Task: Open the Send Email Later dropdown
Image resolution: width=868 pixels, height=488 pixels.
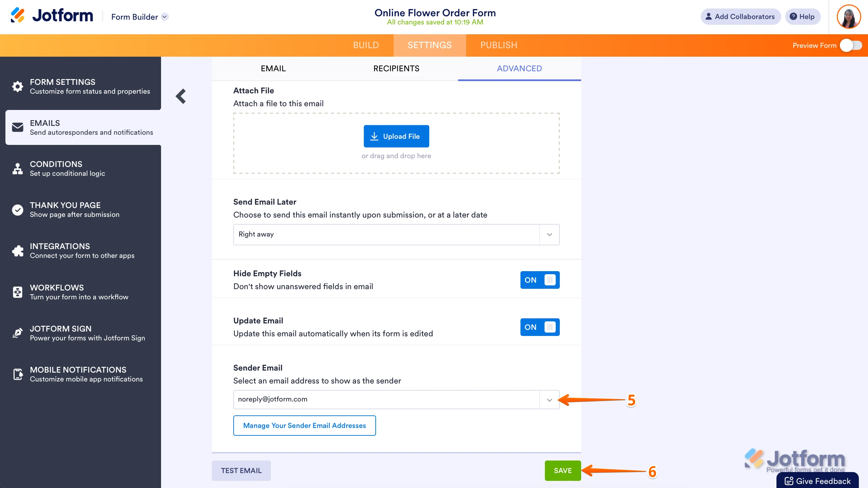Action: point(549,234)
